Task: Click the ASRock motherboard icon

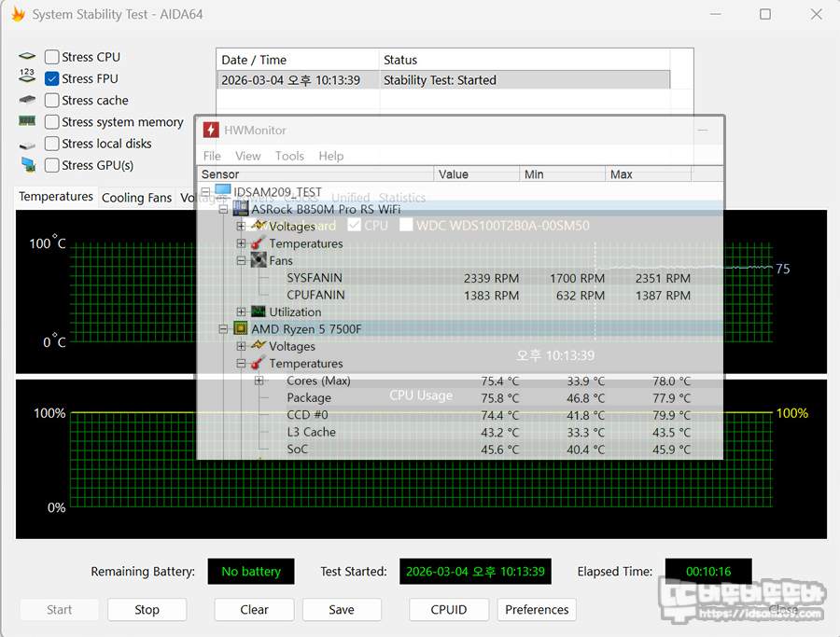Action: (x=241, y=209)
